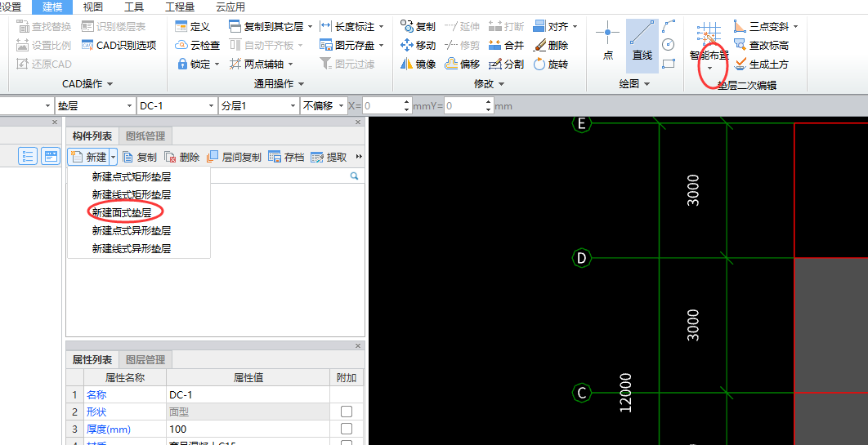Switch to the 工具 ribbon tab
The width and height of the screenshot is (868, 445).
click(134, 7)
